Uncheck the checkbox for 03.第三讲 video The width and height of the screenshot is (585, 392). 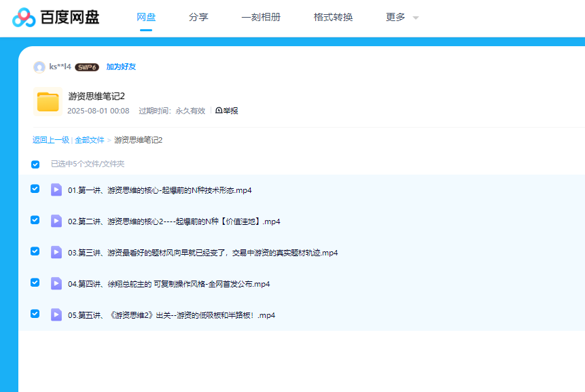pos(35,251)
